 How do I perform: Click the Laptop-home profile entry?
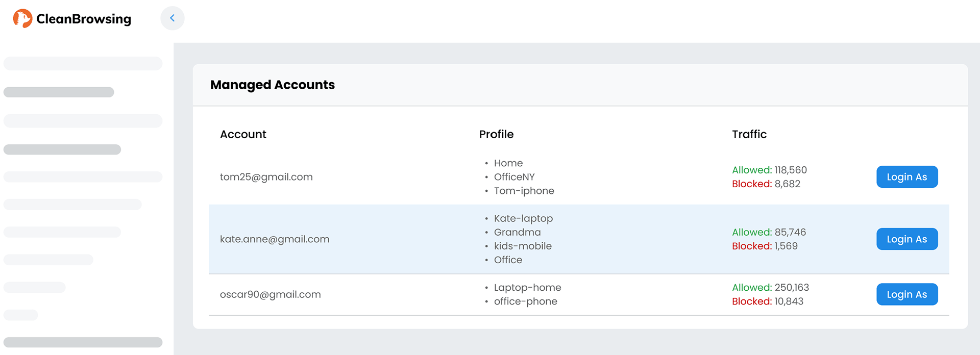coord(527,288)
